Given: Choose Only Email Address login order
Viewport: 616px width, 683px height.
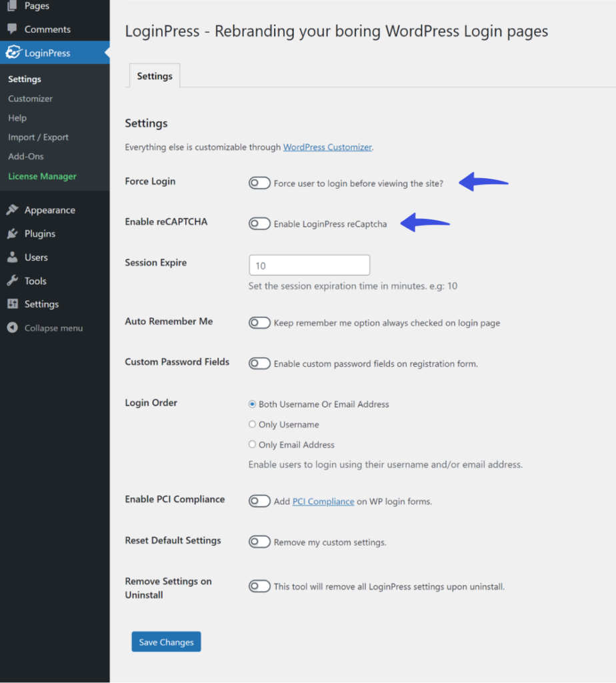Looking at the screenshot, I should 252,444.
